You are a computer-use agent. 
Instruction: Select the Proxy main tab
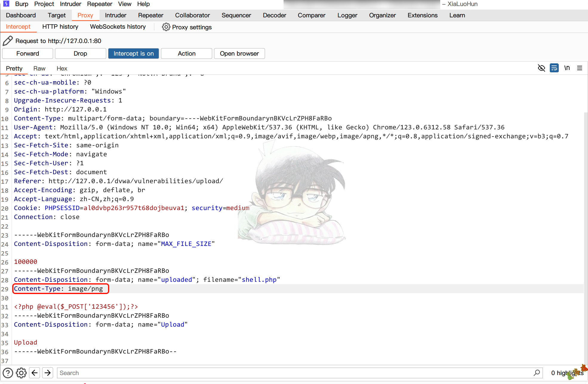tap(85, 15)
